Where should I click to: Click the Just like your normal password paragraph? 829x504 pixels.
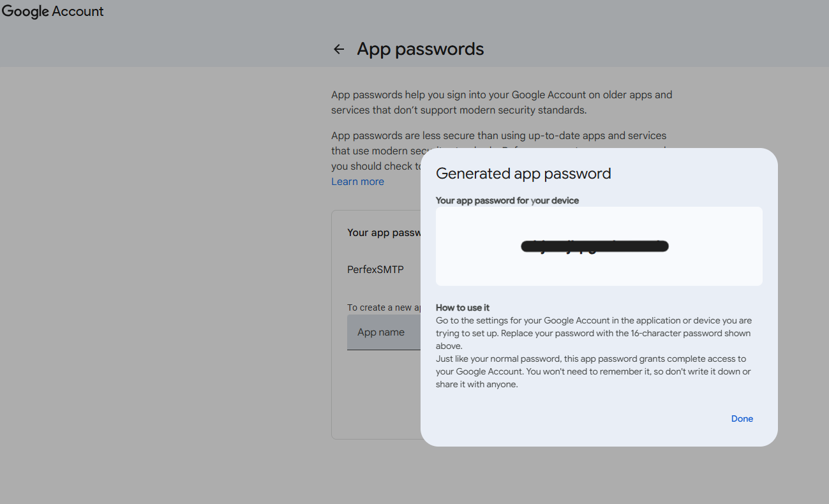[590, 371]
